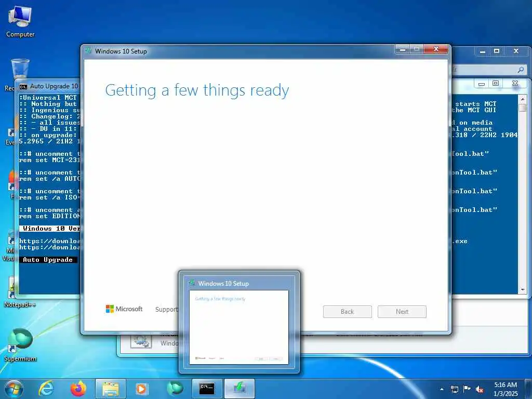Click the Windows 10 Setup title bar icon
The image size is (532, 399).
88,51
